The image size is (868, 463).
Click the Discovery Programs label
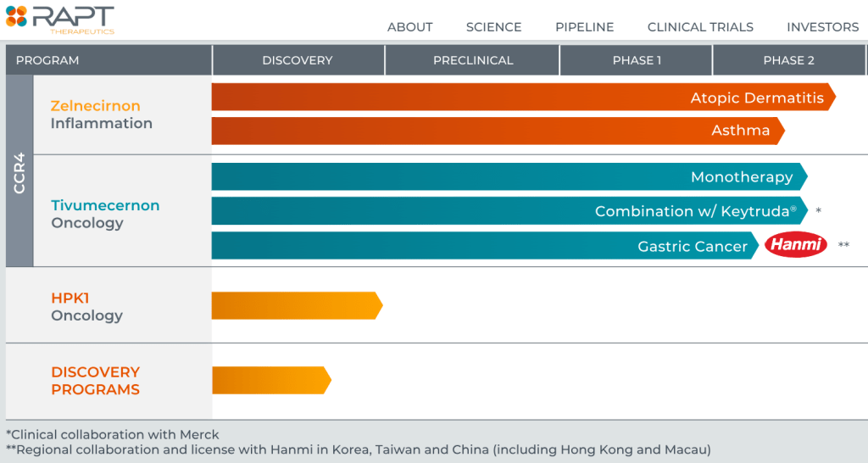pyautogui.click(x=95, y=381)
